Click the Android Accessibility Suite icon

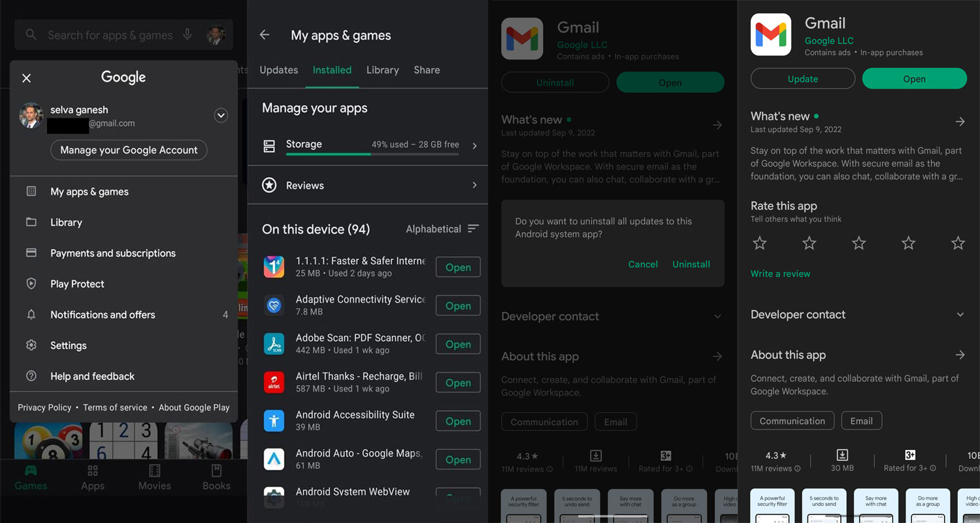coord(274,421)
